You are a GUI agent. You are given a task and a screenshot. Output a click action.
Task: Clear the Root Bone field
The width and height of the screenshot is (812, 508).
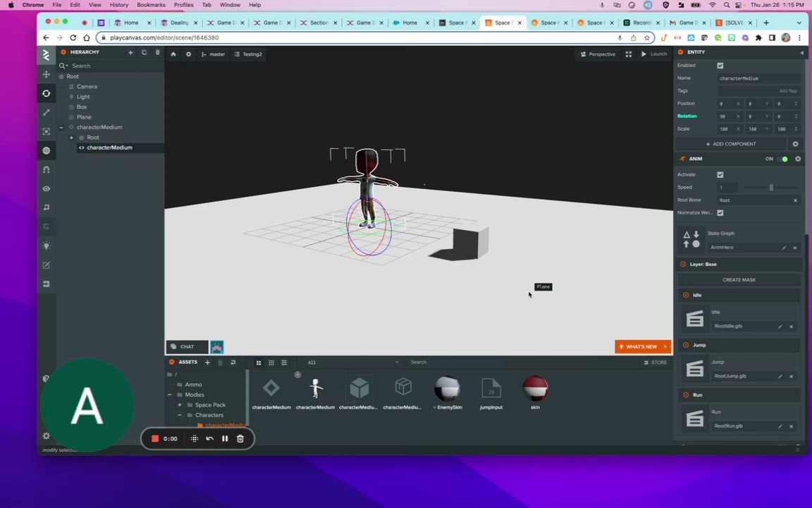pos(795,200)
